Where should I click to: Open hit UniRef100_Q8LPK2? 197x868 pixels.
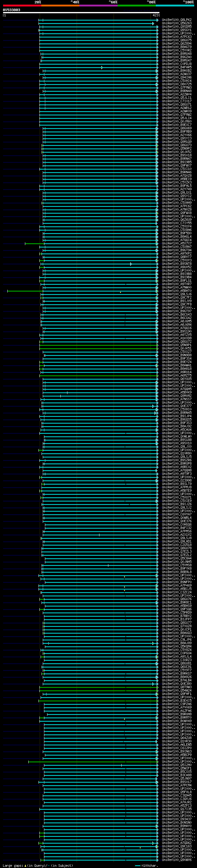tap(177, 20)
